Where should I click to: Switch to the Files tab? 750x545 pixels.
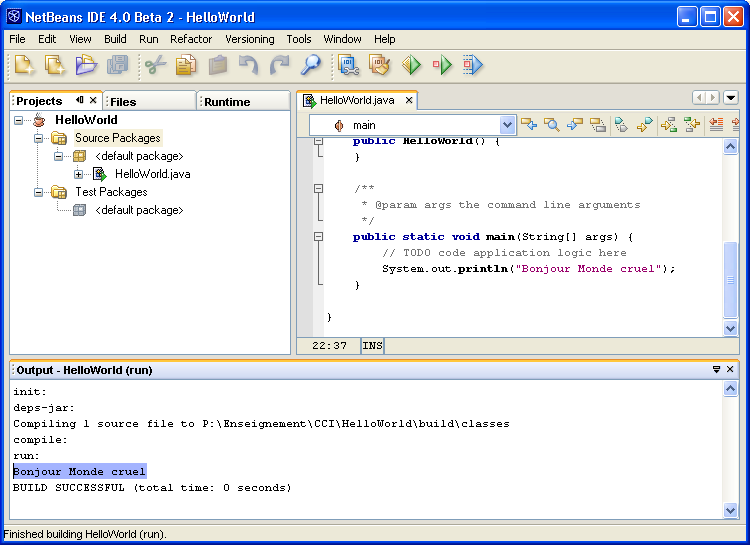150,101
